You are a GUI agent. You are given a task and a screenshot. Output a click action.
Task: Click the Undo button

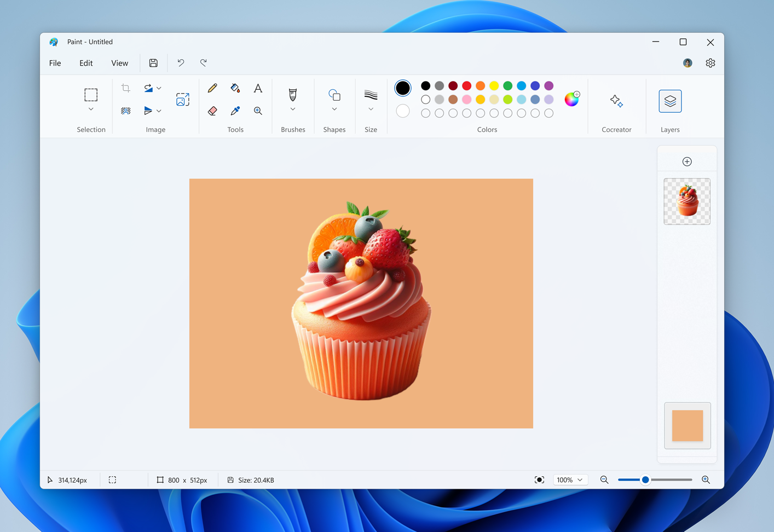click(x=181, y=62)
